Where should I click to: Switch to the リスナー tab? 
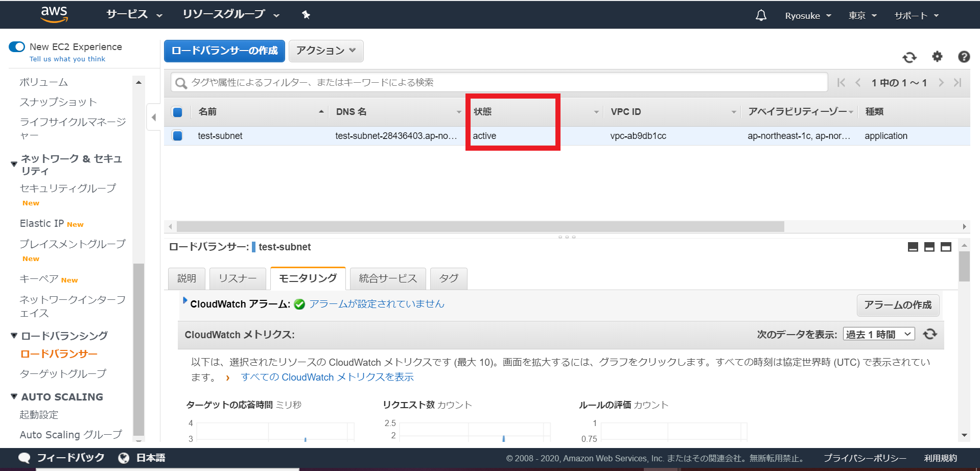238,279
